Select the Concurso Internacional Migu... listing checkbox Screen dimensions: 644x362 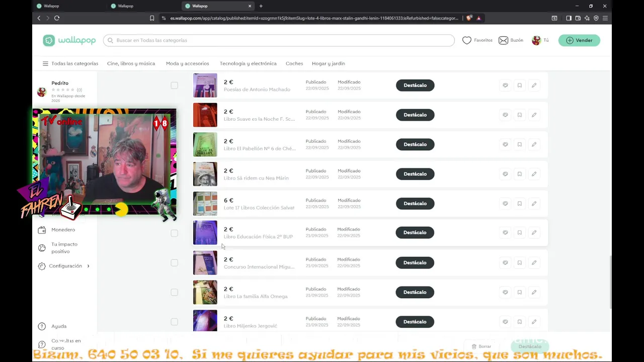[x=174, y=263]
